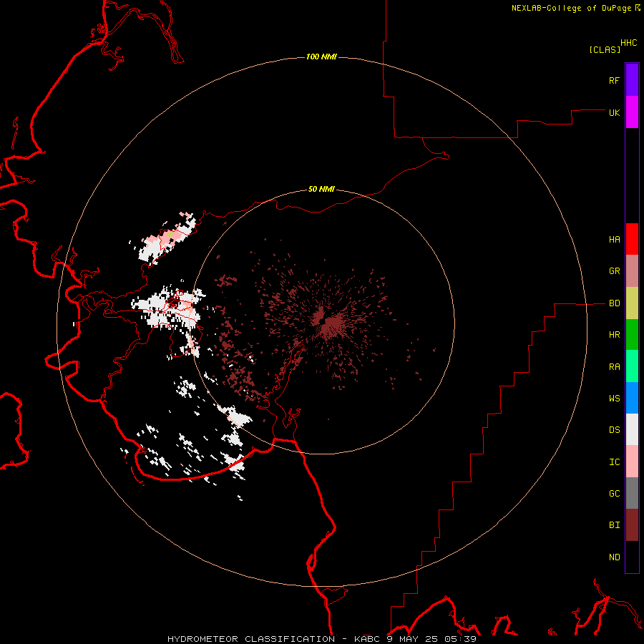Click the IC legend label
The image size is (644, 644).
tap(614, 462)
